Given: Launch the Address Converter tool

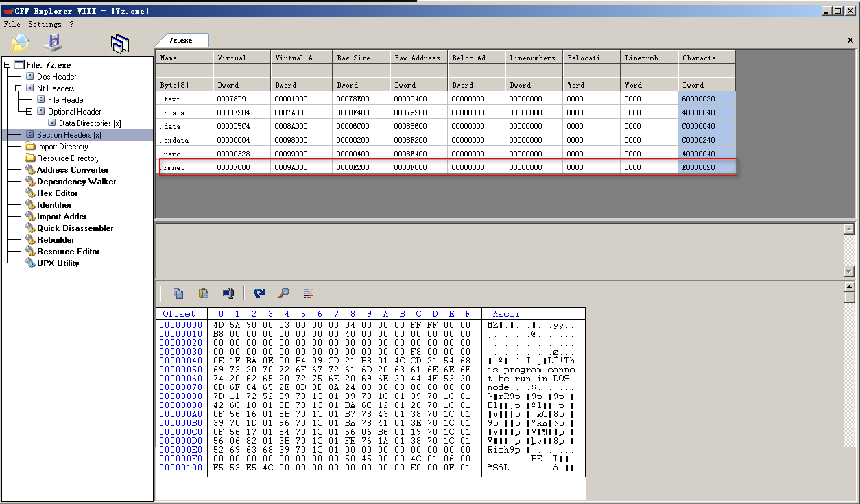Looking at the screenshot, I should [73, 170].
